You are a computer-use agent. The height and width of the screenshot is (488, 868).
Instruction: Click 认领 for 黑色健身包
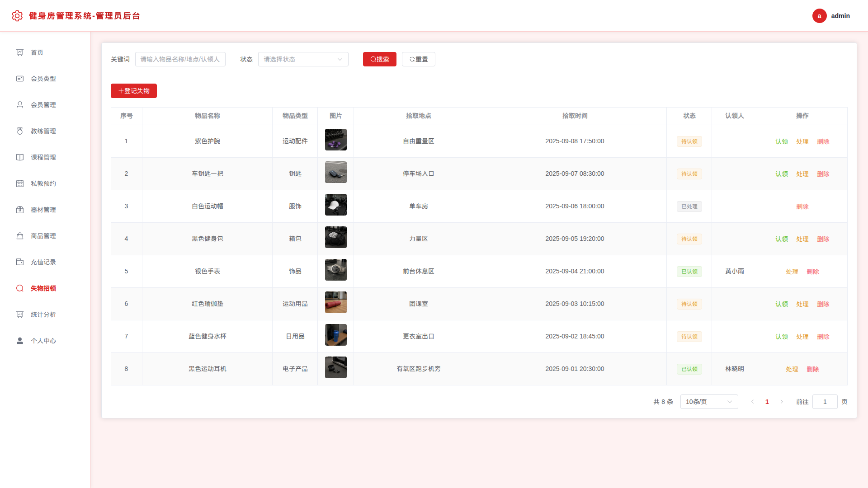pos(782,239)
